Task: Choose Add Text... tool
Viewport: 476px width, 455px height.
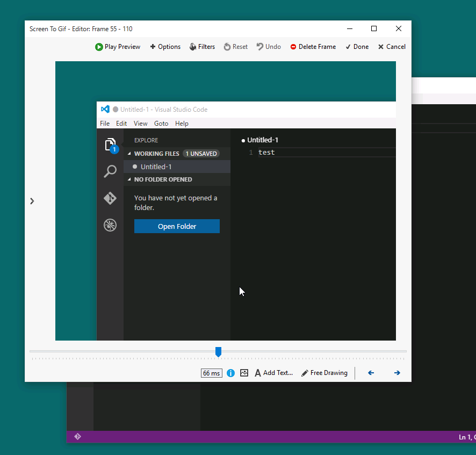Action: [274, 373]
